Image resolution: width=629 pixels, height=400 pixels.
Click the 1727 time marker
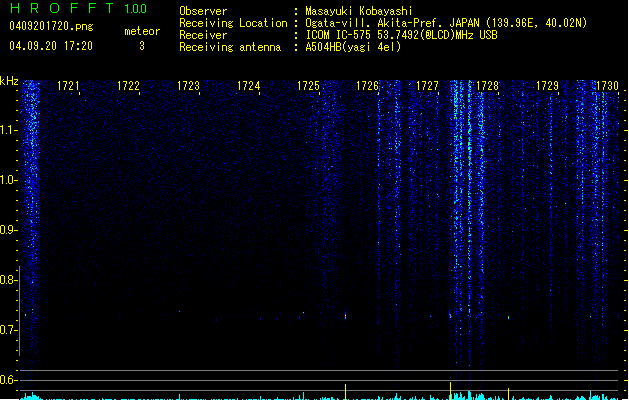[x=428, y=86]
